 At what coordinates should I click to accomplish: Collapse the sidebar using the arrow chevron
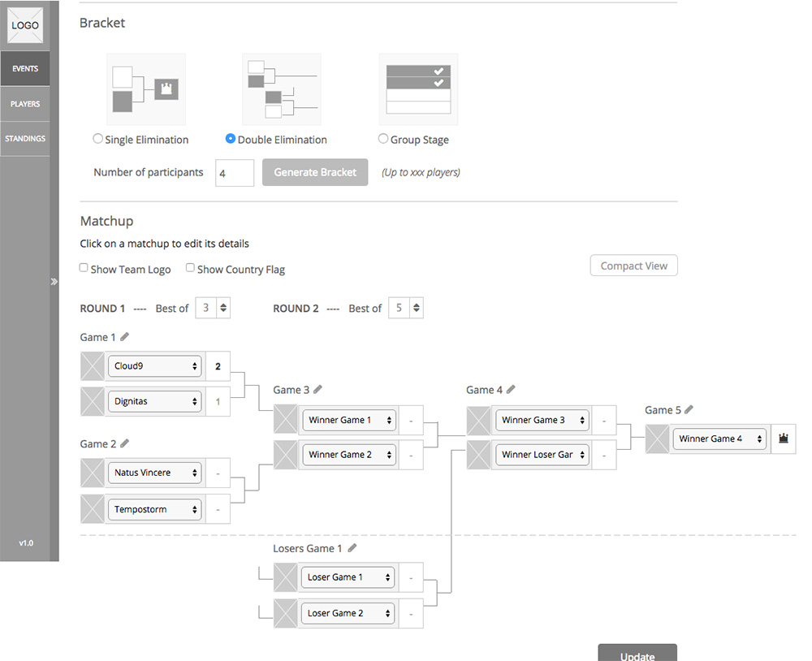coord(54,281)
